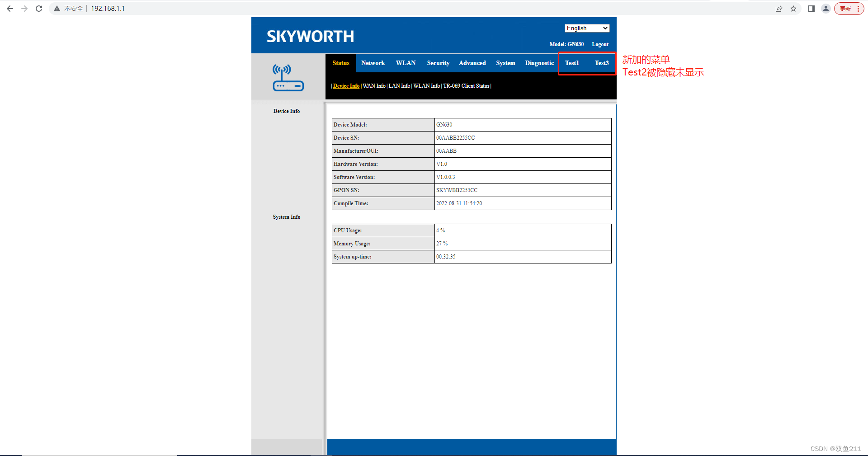Click the Compile Time: label
Image resolution: width=868 pixels, height=456 pixels.
[351, 203]
